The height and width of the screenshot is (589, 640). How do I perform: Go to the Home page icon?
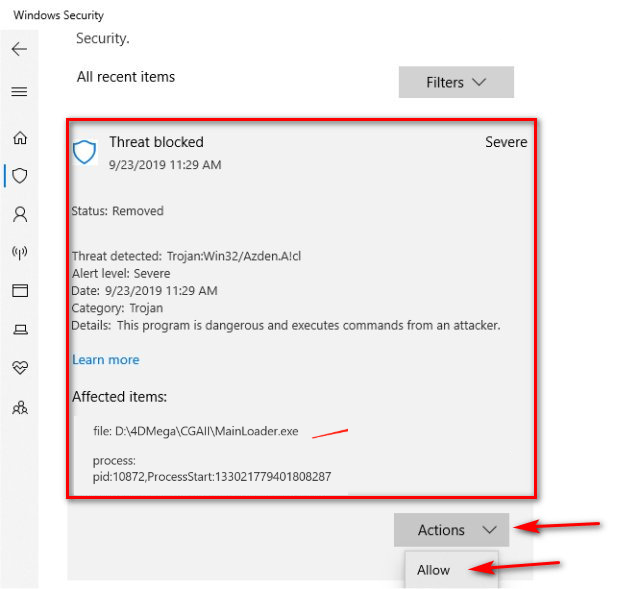pos(19,138)
